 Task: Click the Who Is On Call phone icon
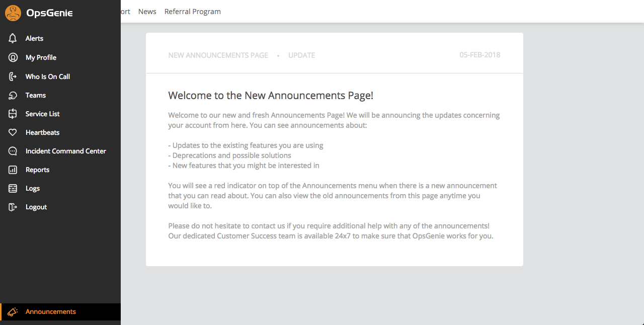coord(13,76)
